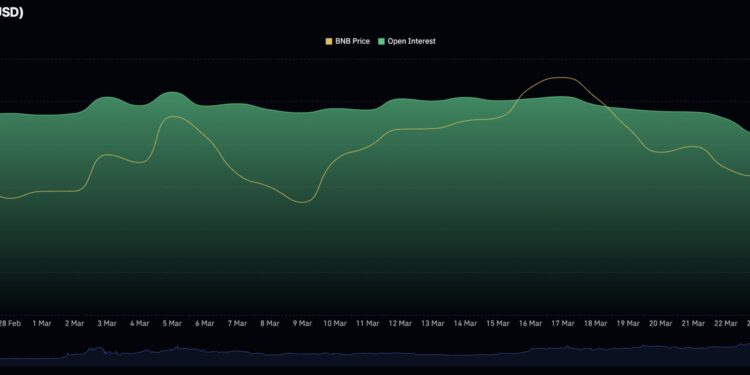This screenshot has height=375, width=750.
Task: Select the 17 Mar date label
Action: tap(562, 323)
